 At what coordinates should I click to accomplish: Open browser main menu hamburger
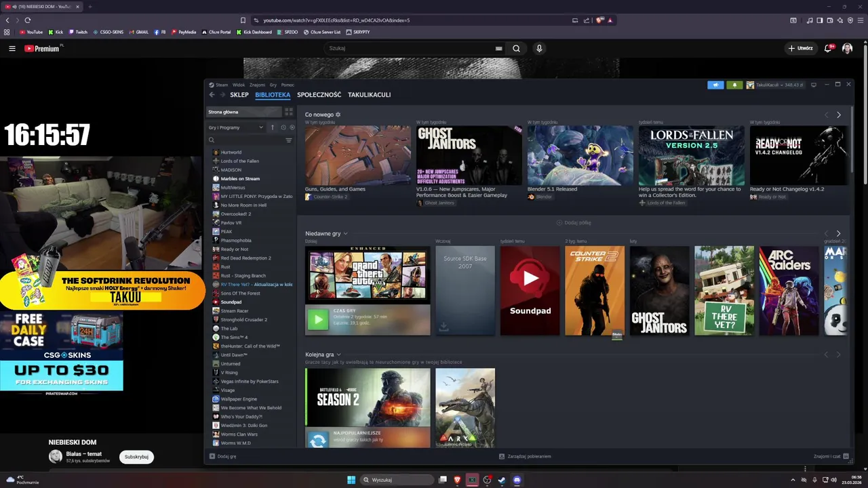point(860,20)
